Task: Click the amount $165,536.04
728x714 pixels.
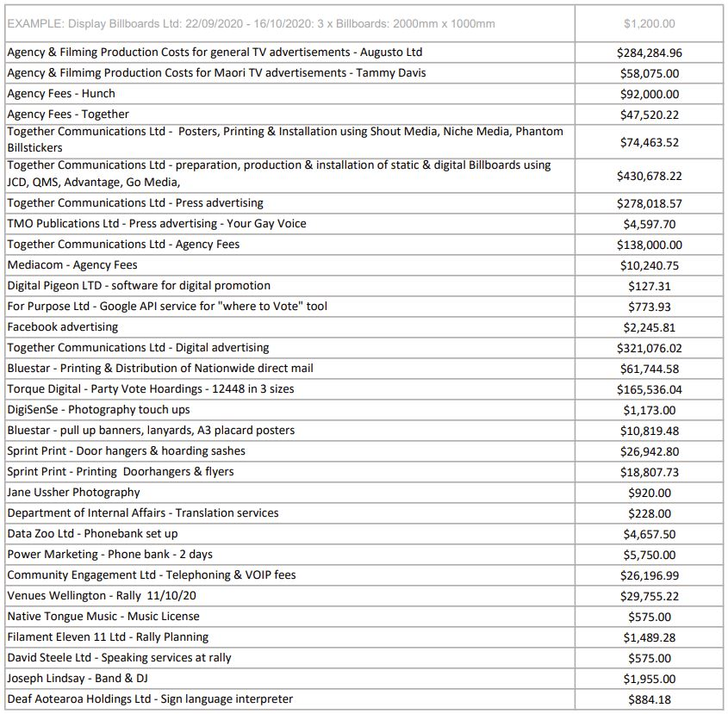Action: pyautogui.click(x=649, y=389)
